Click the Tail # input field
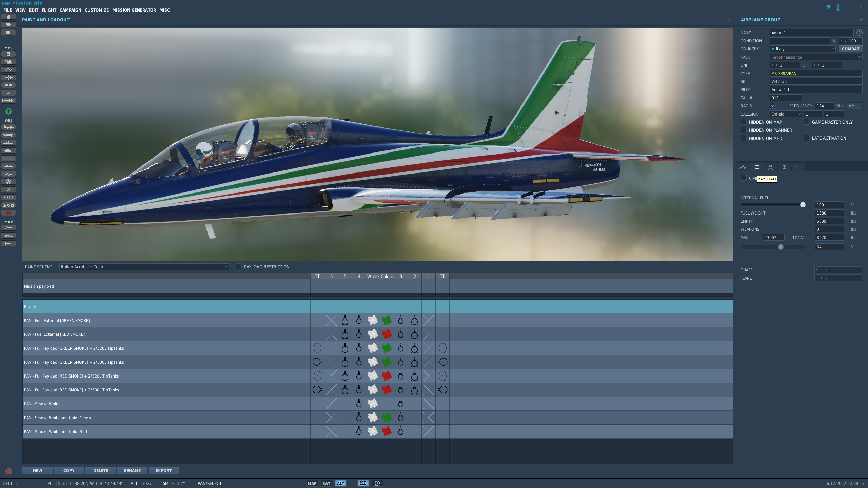The height and width of the screenshot is (488, 868). click(786, 98)
